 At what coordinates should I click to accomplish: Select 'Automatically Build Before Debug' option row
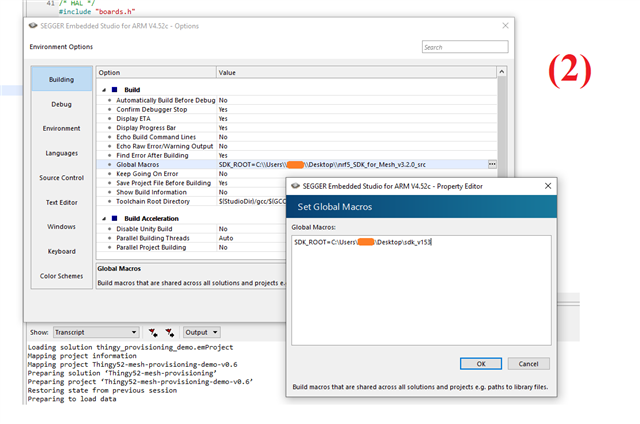pos(297,100)
